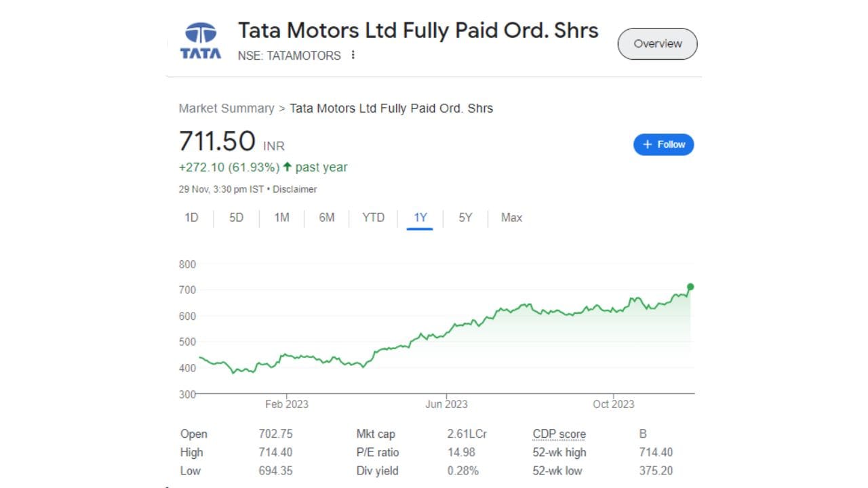Select the Max range tab

click(511, 218)
